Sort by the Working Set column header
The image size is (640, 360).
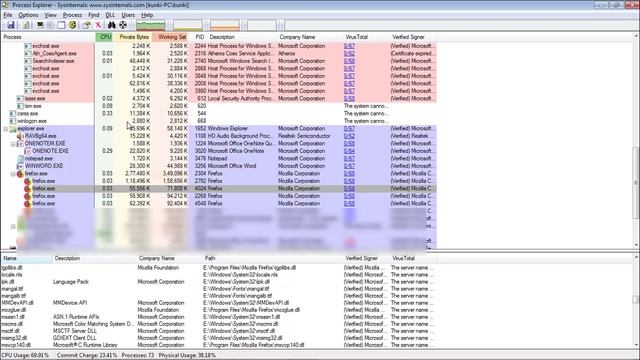(x=171, y=37)
